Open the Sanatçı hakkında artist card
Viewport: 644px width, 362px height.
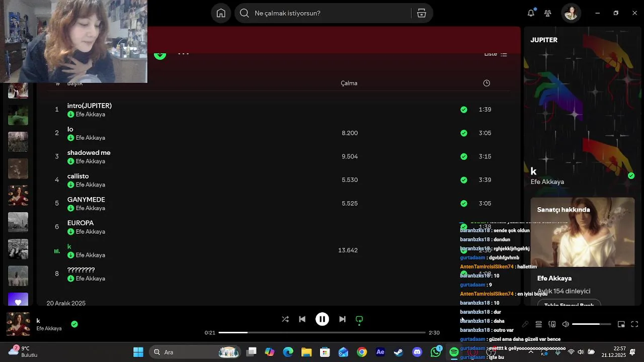point(583,251)
